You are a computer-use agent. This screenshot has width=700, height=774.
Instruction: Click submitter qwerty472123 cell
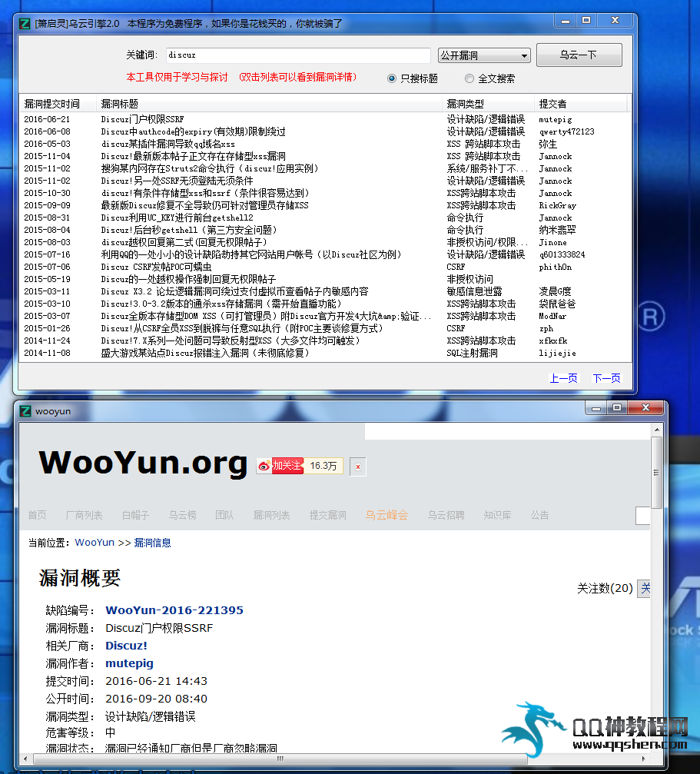coord(566,131)
